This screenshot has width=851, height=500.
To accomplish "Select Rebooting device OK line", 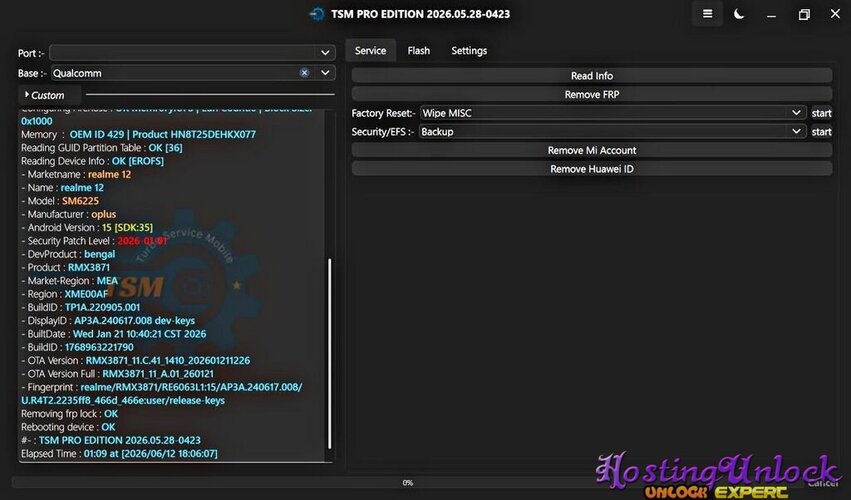I will pyautogui.click(x=68, y=427).
